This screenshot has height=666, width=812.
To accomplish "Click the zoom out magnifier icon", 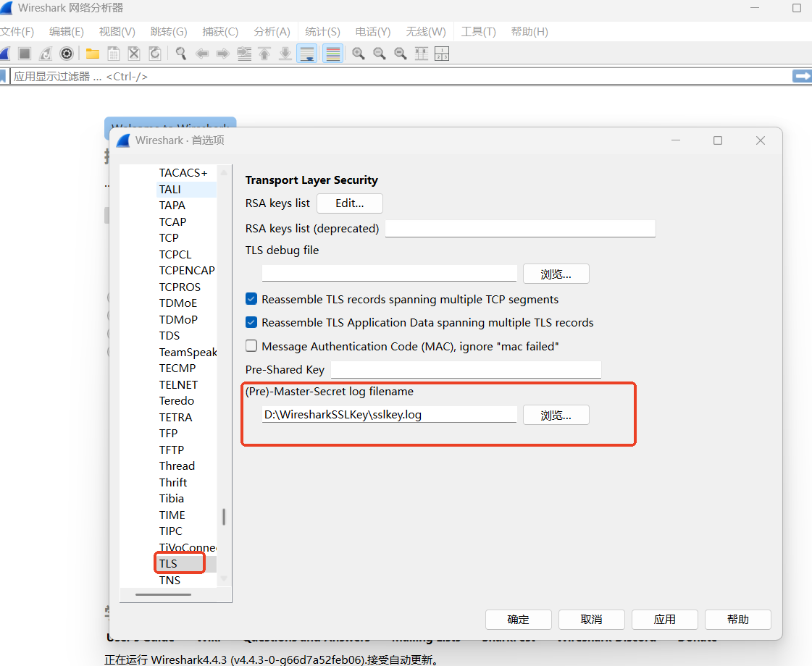I will click(x=380, y=54).
